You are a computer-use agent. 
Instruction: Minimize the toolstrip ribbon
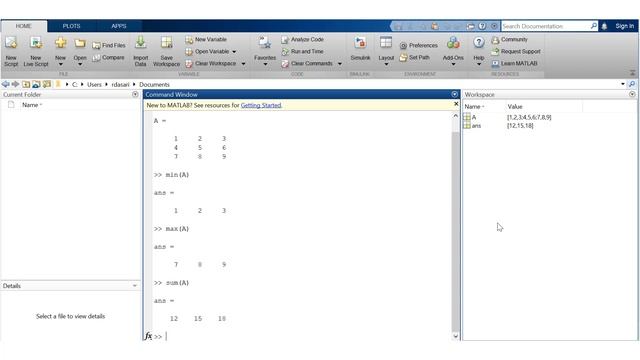tap(632, 73)
